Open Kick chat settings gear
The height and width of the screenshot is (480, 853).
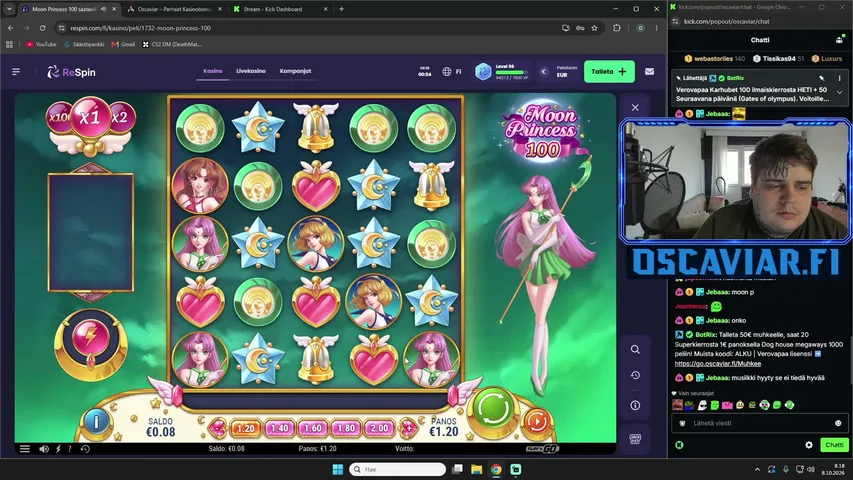point(809,445)
